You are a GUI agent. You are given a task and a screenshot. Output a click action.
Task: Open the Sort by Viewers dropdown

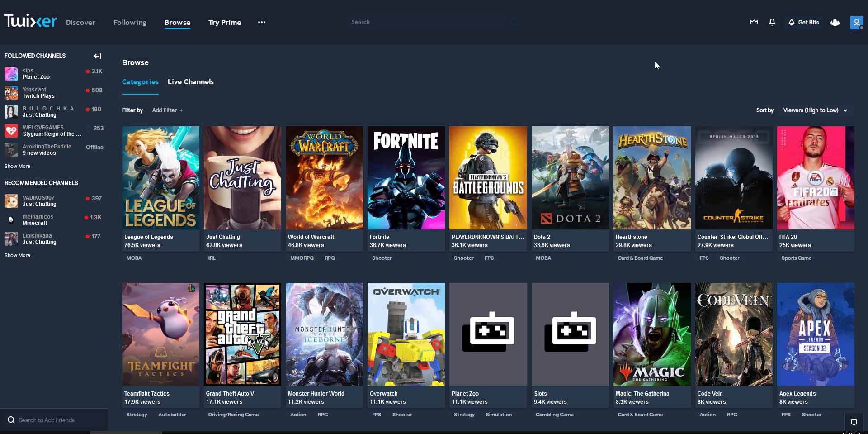(815, 110)
